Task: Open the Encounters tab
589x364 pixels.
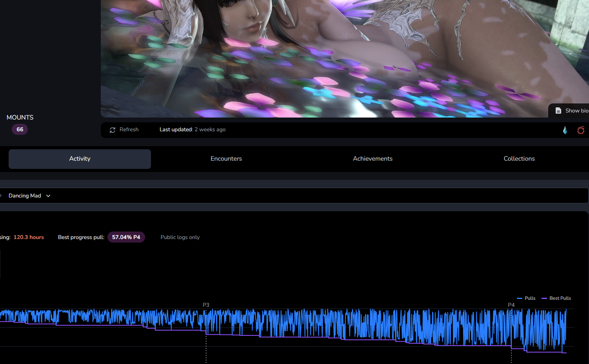Action: click(226, 159)
